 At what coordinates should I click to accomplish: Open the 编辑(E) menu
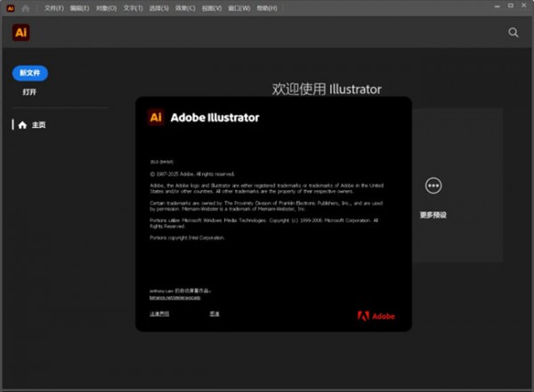click(x=79, y=8)
